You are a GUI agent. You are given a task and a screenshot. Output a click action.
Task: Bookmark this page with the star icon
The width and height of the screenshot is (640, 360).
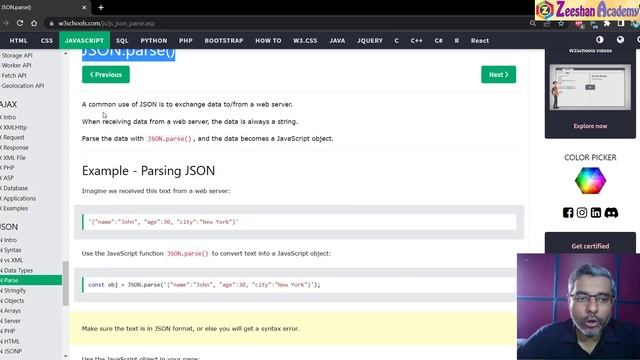561,24
